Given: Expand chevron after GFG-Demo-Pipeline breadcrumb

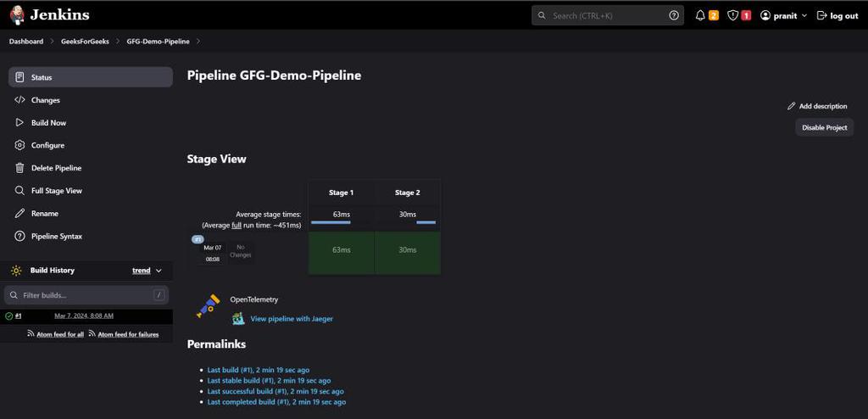Looking at the screenshot, I should tap(198, 42).
